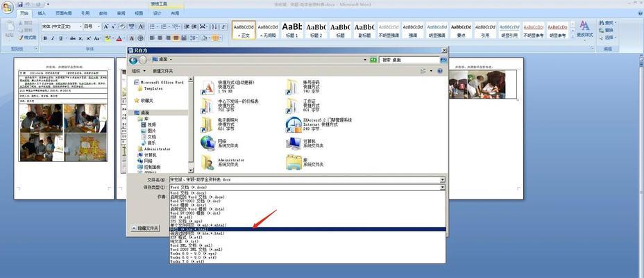Select 收藏夹 in the navigation pane

(x=144, y=100)
